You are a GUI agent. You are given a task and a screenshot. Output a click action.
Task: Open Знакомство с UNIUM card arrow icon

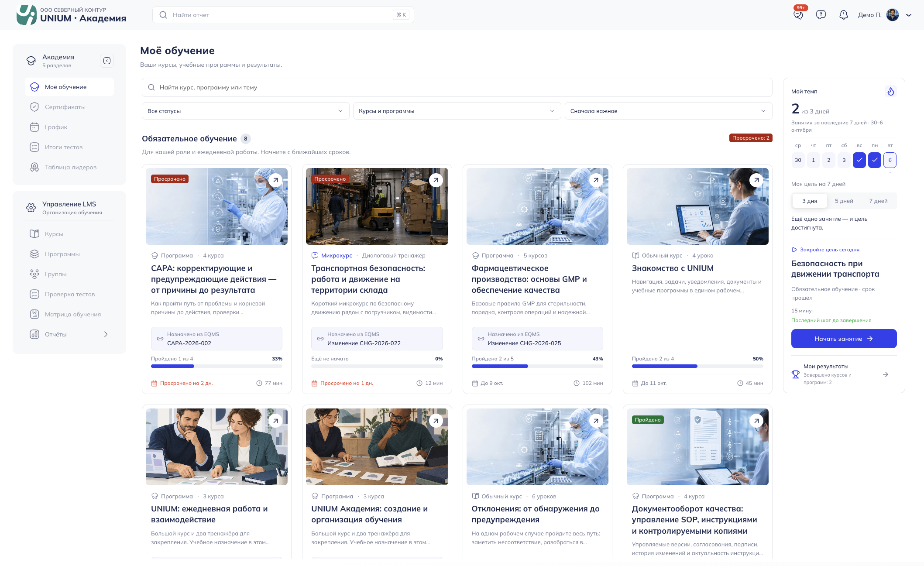coord(756,180)
